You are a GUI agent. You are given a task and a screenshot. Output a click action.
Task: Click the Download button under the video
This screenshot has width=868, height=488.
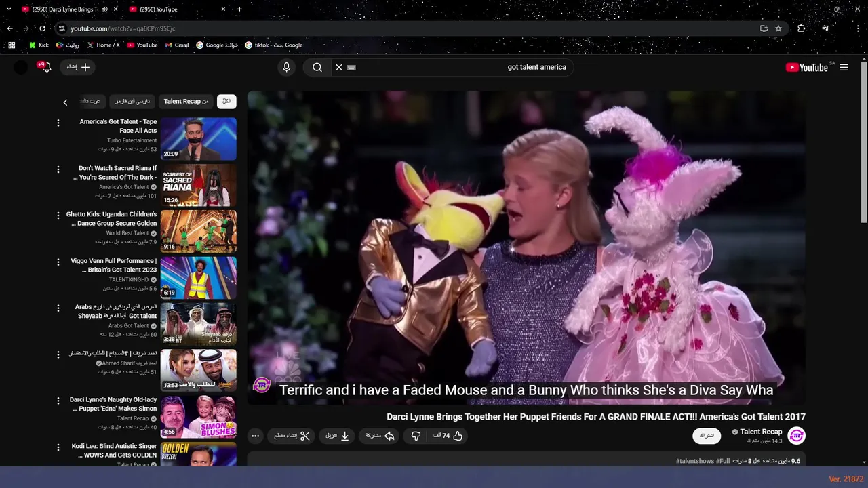336,436
